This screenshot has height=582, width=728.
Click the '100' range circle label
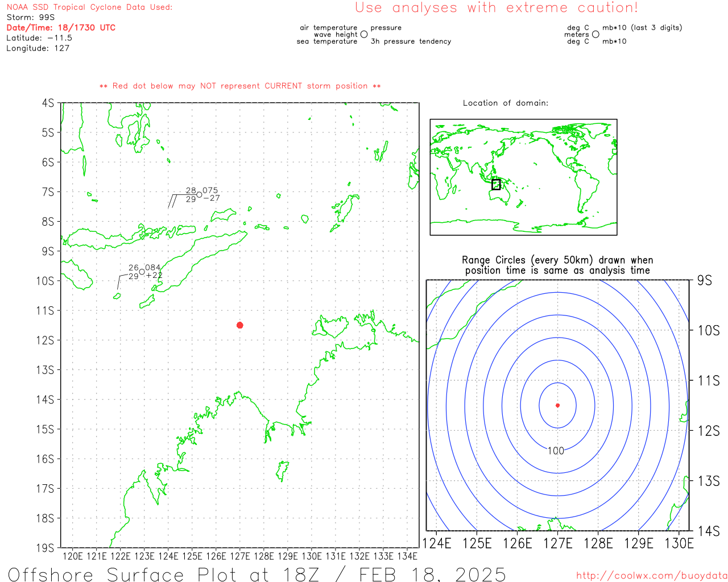click(x=556, y=451)
